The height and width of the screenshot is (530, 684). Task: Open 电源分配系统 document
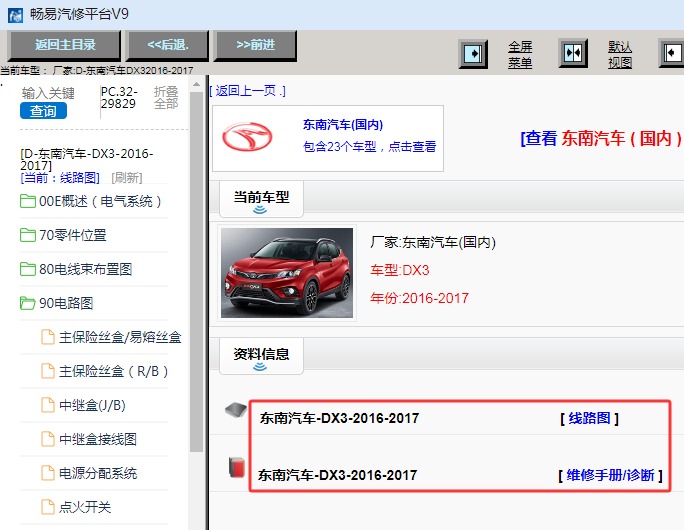(98, 473)
